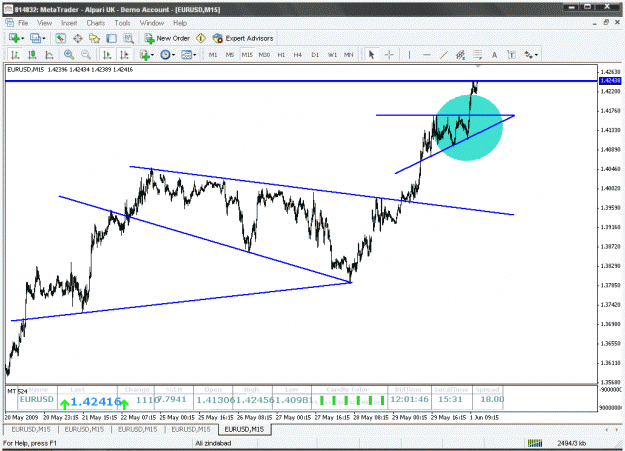Screen dimensions: 625x451
Task: Select the Text Label tool
Action: tap(511, 55)
